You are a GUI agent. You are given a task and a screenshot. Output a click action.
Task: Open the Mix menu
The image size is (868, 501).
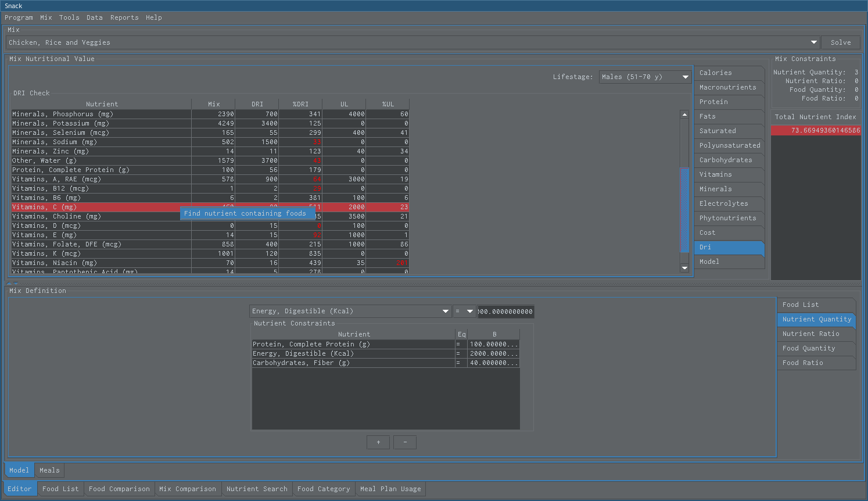[46, 17]
